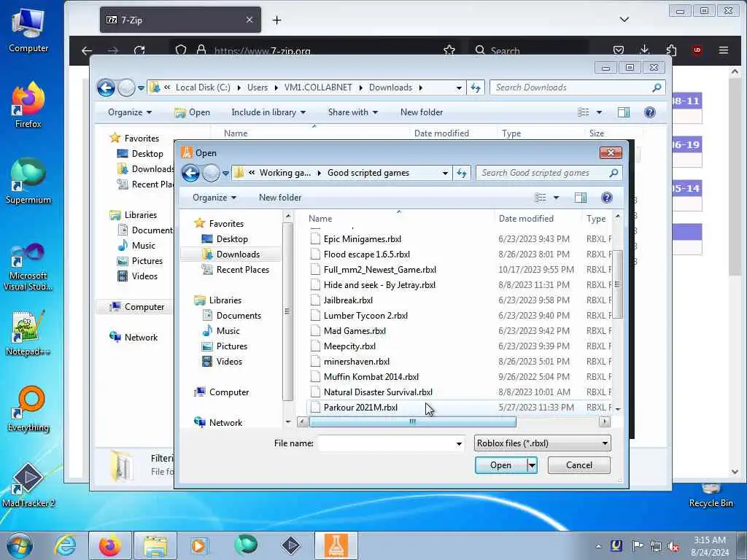Click New folder in the Downloads window toolbar
Image resolution: width=747 pixels, height=560 pixels.
pyautogui.click(x=422, y=112)
